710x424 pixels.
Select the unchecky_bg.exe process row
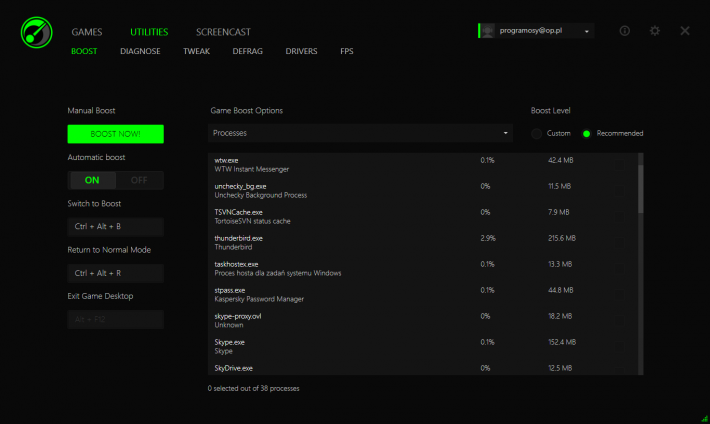tap(422, 191)
